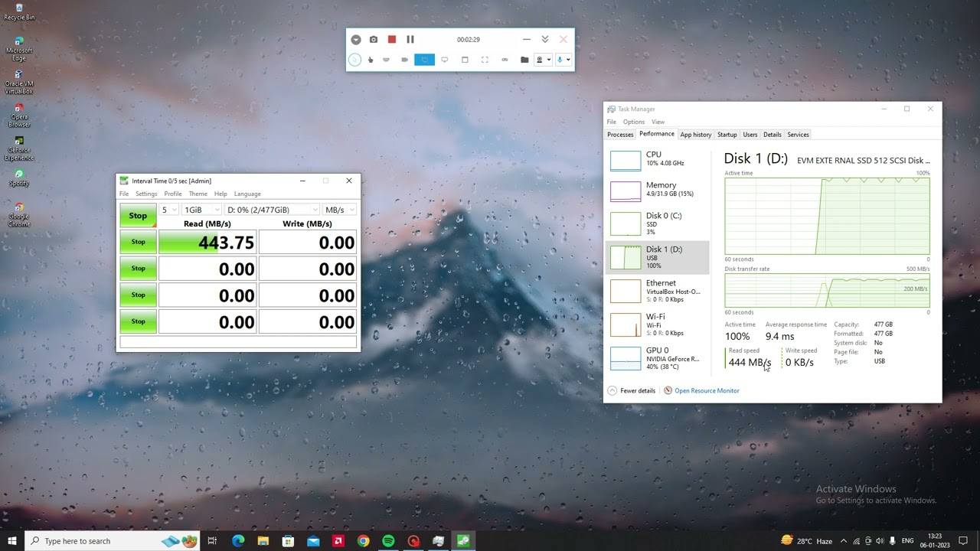Stop all CrystalDiskMark tests with top button

point(138,216)
